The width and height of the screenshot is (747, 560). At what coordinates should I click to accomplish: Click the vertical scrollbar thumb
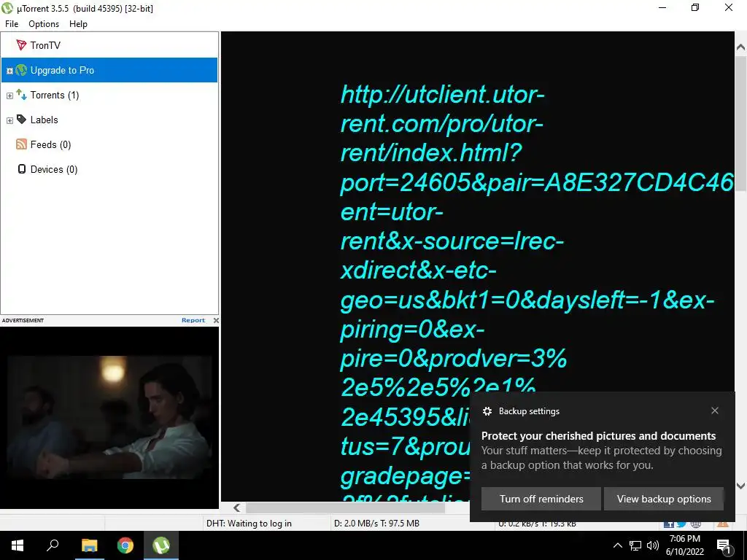point(740,122)
